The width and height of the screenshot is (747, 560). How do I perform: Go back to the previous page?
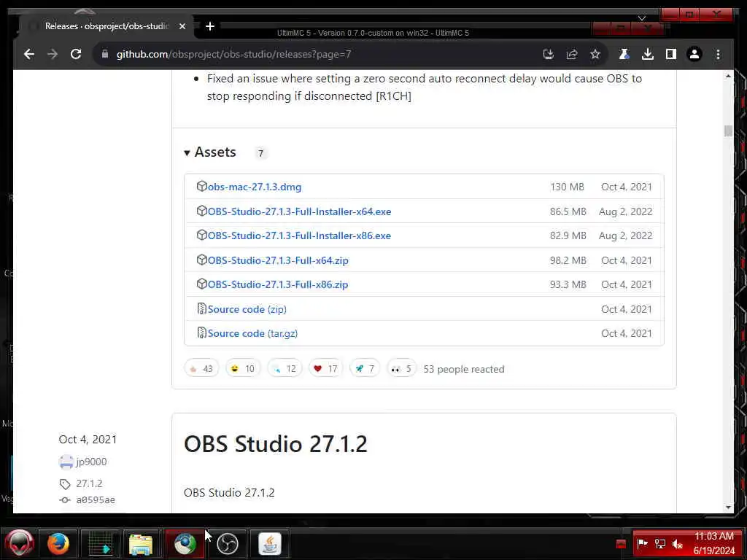click(x=29, y=54)
